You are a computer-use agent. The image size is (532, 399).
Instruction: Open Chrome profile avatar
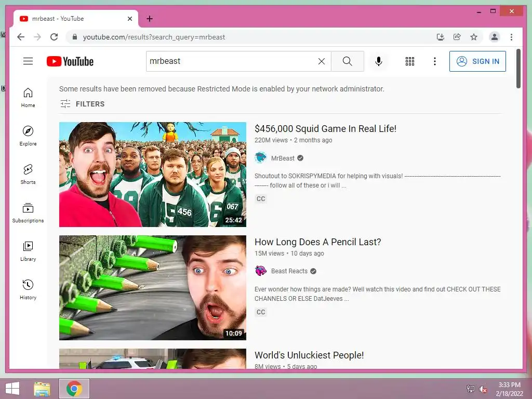click(495, 37)
